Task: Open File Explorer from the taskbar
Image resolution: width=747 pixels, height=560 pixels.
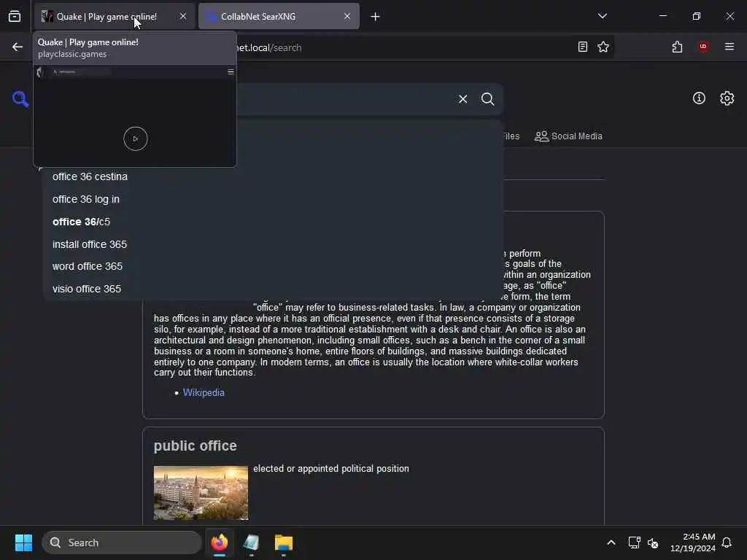Action: click(x=284, y=542)
